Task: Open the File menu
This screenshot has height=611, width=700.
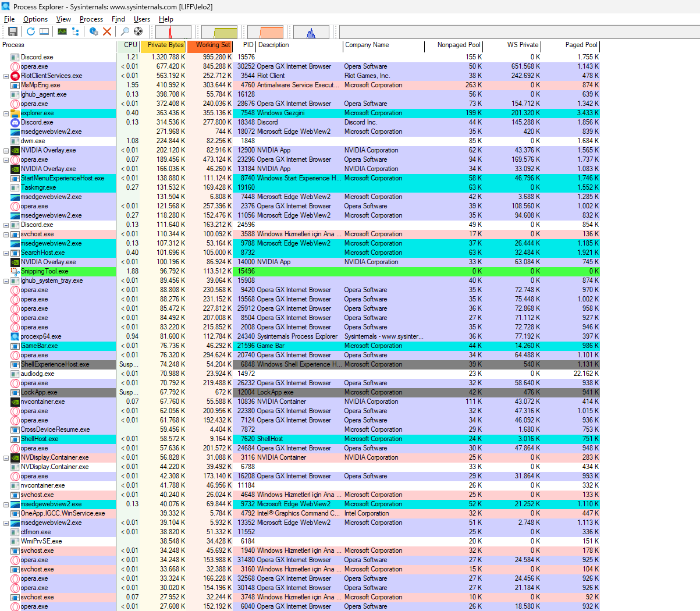Action: tap(9, 19)
